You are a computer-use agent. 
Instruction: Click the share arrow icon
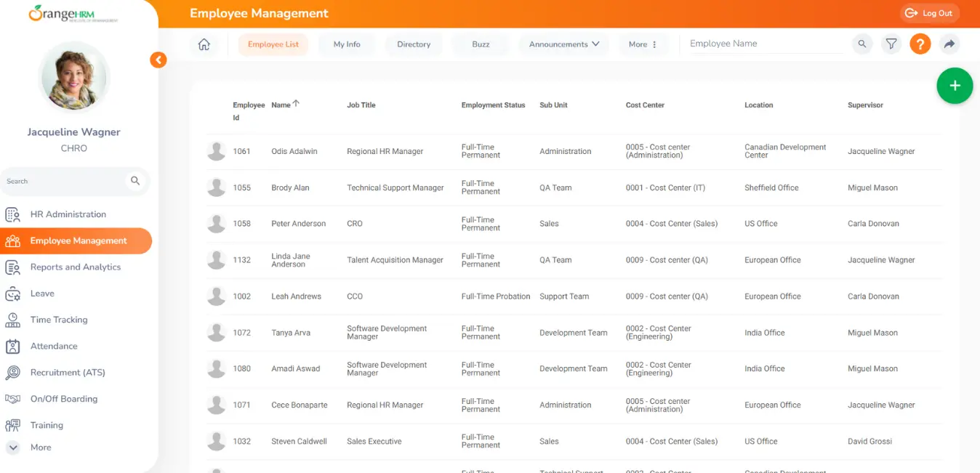click(949, 44)
